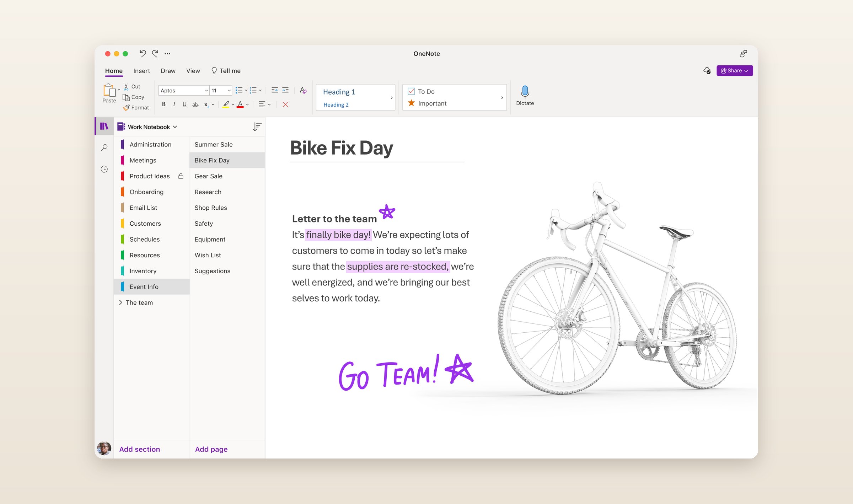
Task: Open the collaboration presence icon
Action: [x=743, y=54]
